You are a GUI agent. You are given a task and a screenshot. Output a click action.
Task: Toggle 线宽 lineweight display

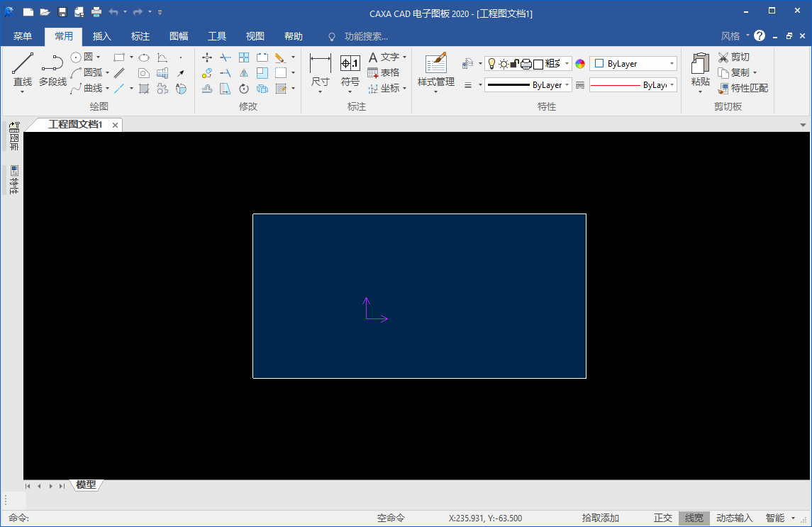tap(694, 518)
